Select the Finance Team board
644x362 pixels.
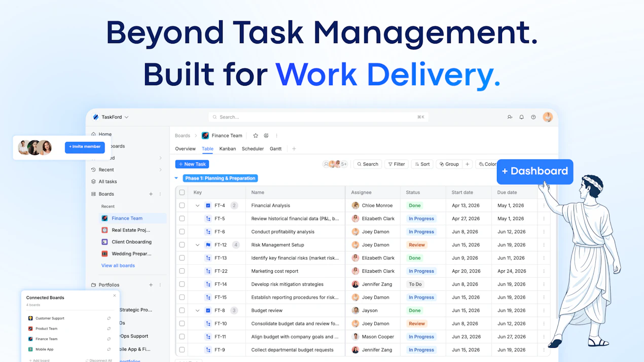click(133, 219)
